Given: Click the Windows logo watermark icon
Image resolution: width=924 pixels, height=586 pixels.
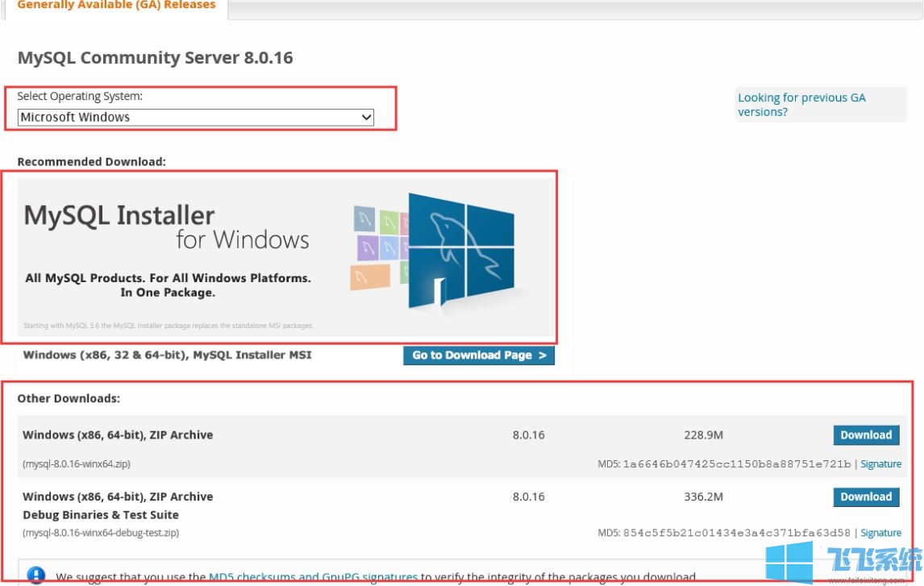Looking at the screenshot, I should (789, 561).
